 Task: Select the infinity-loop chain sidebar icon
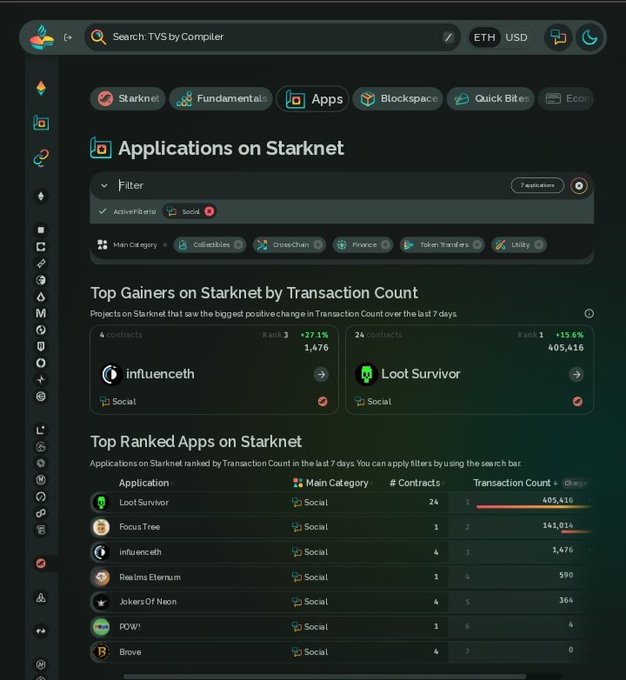point(41,513)
